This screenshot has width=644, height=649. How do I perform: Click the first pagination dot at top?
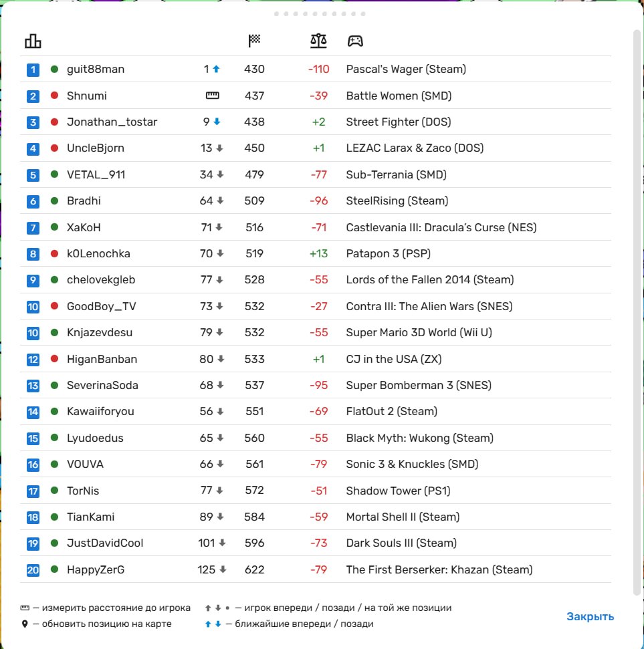coord(276,14)
